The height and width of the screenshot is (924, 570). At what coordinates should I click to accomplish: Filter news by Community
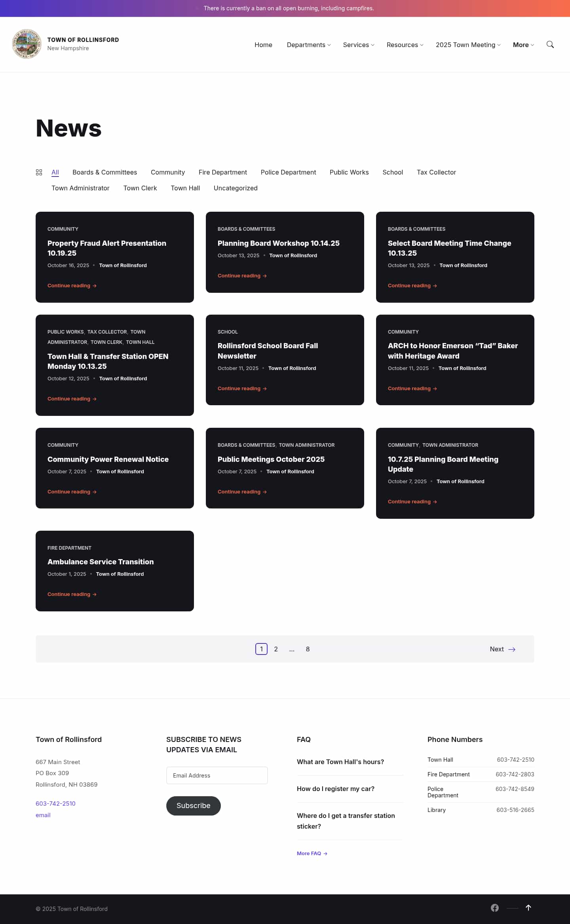(168, 172)
